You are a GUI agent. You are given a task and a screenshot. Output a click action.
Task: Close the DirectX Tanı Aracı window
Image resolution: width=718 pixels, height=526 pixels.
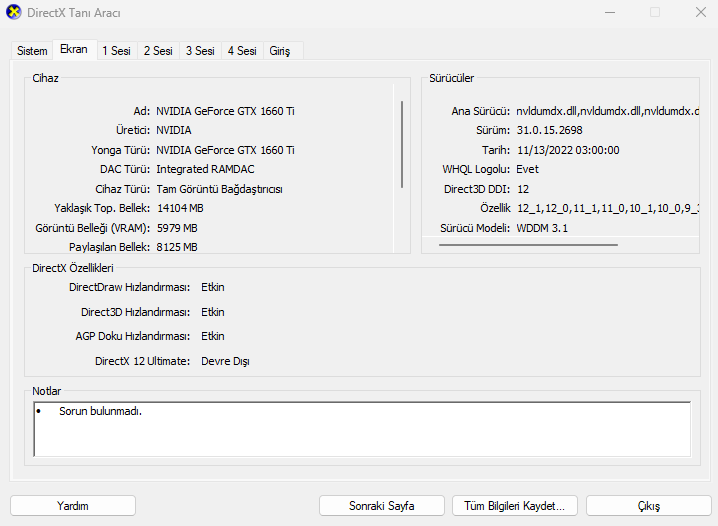pyautogui.click(x=701, y=12)
